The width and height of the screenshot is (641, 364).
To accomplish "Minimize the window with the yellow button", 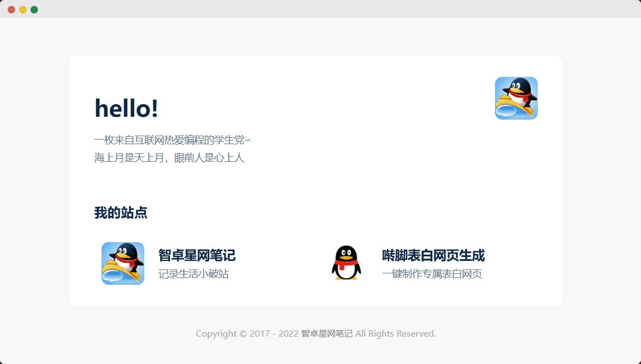I will [x=23, y=10].
